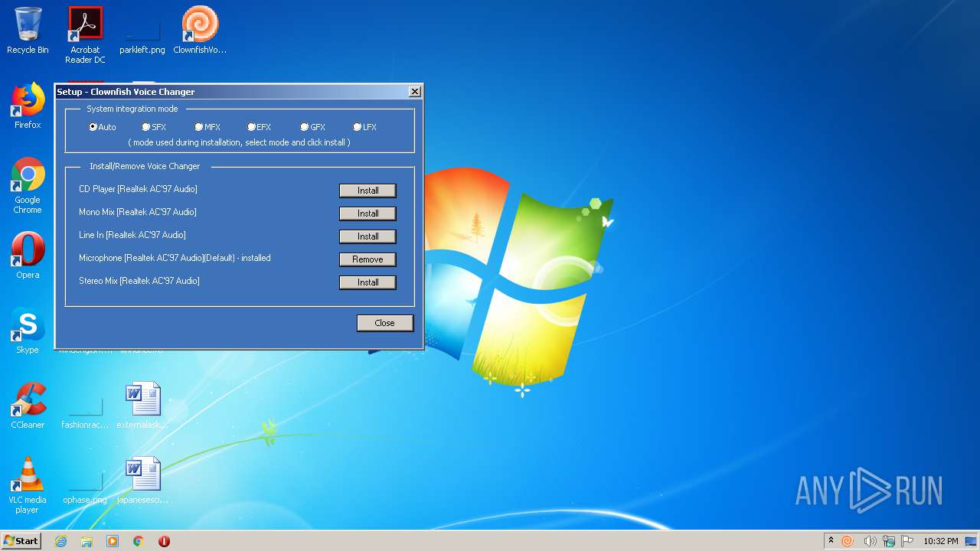Open Google Chrome desktop shortcut
This screenshot has height=551, width=980.
pyautogui.click(x=28, y=185)
